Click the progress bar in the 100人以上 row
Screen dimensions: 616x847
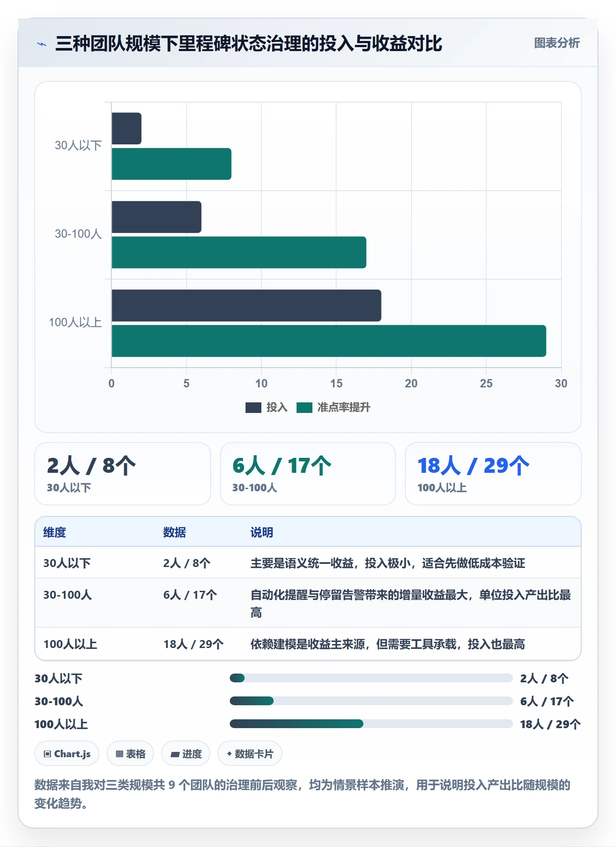pyautogui.click(x=371, y=724)
